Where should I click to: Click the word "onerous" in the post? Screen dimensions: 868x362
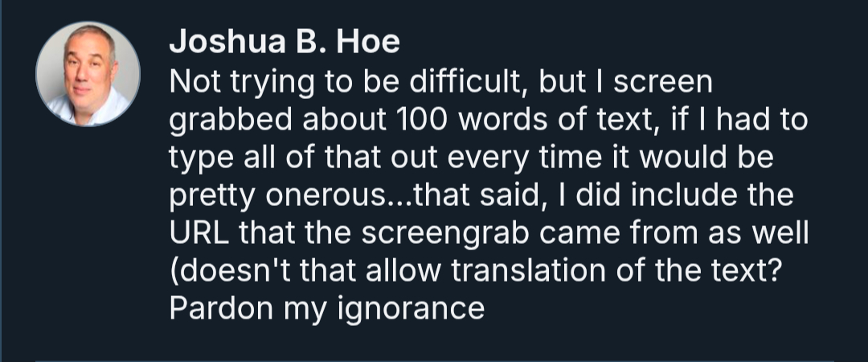pos(320,195)
